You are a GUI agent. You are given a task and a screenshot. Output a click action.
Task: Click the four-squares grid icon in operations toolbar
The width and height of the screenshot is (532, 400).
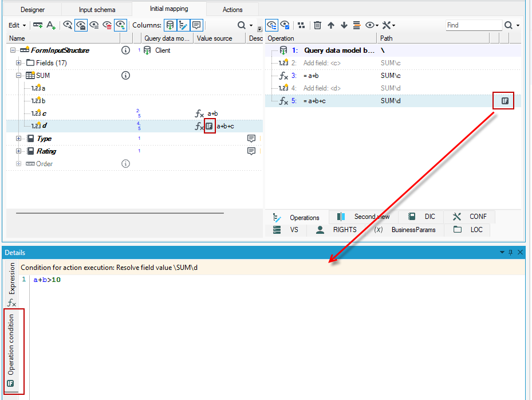[301, 25]
